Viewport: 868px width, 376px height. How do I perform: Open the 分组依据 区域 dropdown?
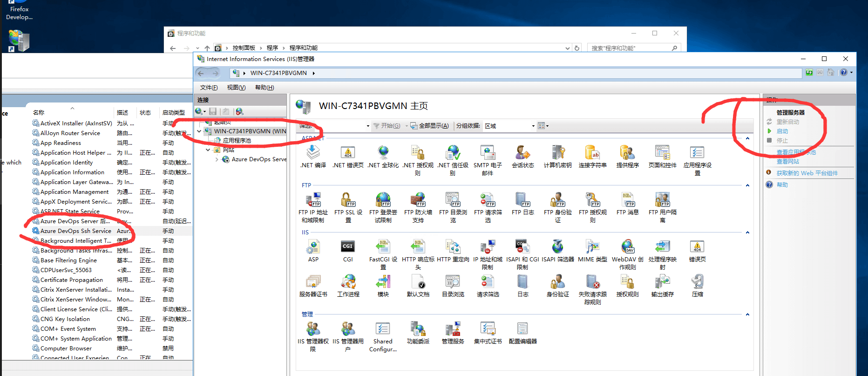tap(509, 126)
